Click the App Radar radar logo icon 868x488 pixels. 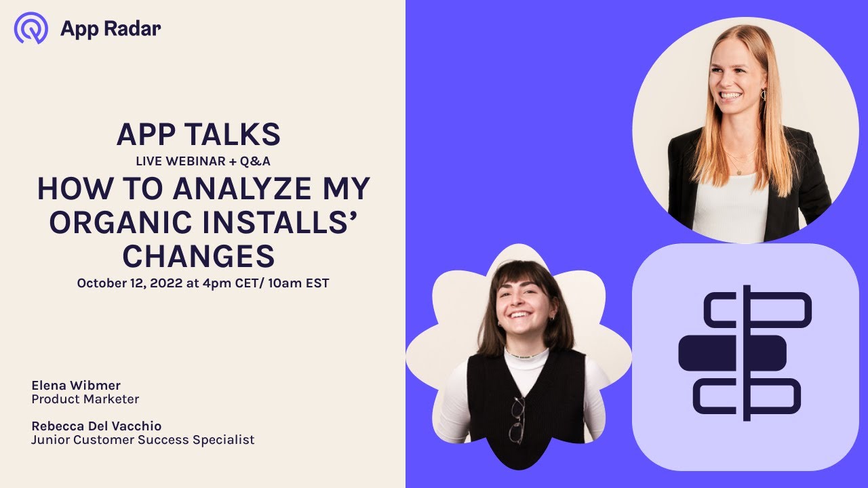pyautogui.click(x=31, y=28)
